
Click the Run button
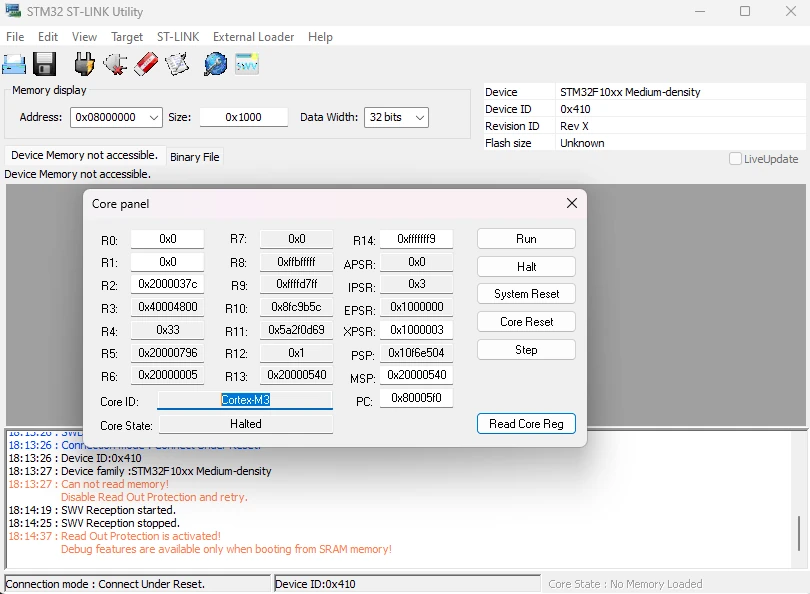(526, 239)
